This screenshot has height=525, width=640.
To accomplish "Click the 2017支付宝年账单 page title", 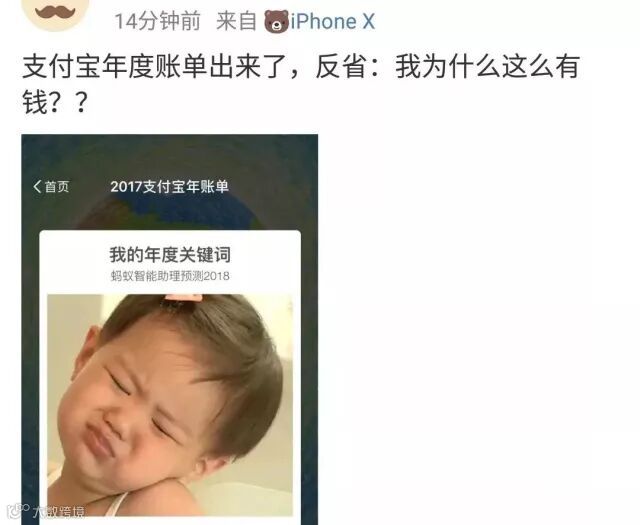I will pyautogui.click(x=169, y=187).
